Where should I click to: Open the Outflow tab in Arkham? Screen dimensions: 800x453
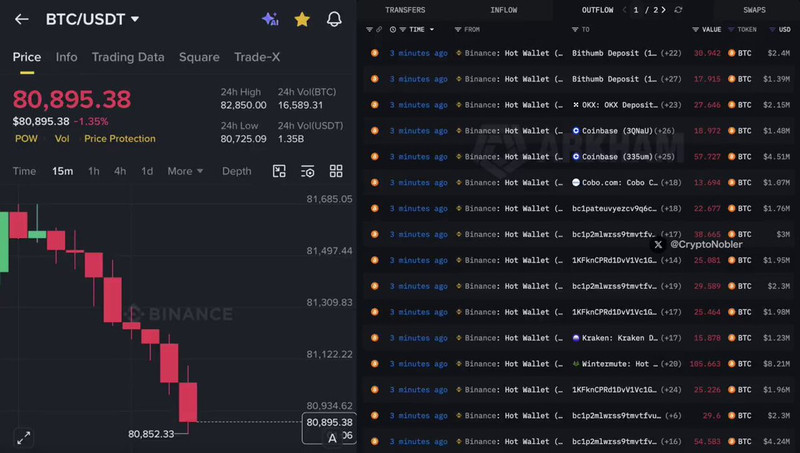click(x=597, y=10)
